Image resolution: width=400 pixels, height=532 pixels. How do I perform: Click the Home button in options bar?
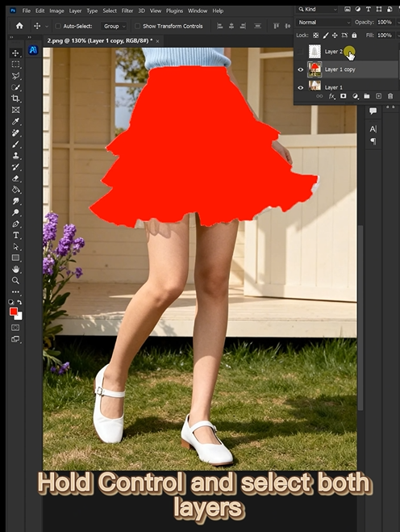click(19, 26)
